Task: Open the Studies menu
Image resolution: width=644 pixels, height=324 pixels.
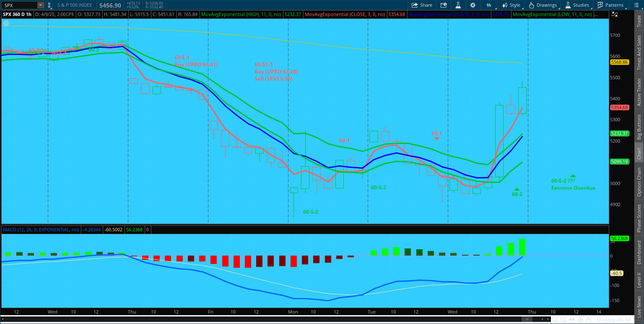Action: pos(577,5)
